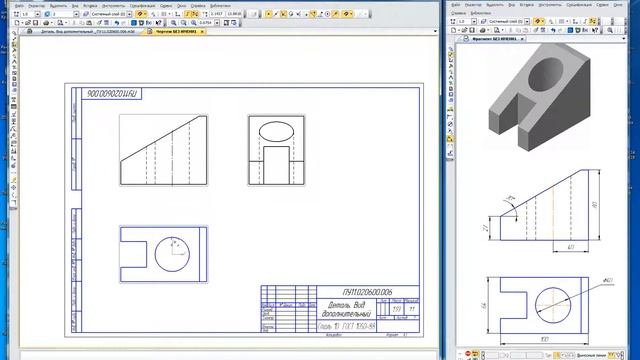This screenshot has width=640, height=360.
Task: Select title block designation ПУ11.020600.006
Action: (x=367, y=292)
